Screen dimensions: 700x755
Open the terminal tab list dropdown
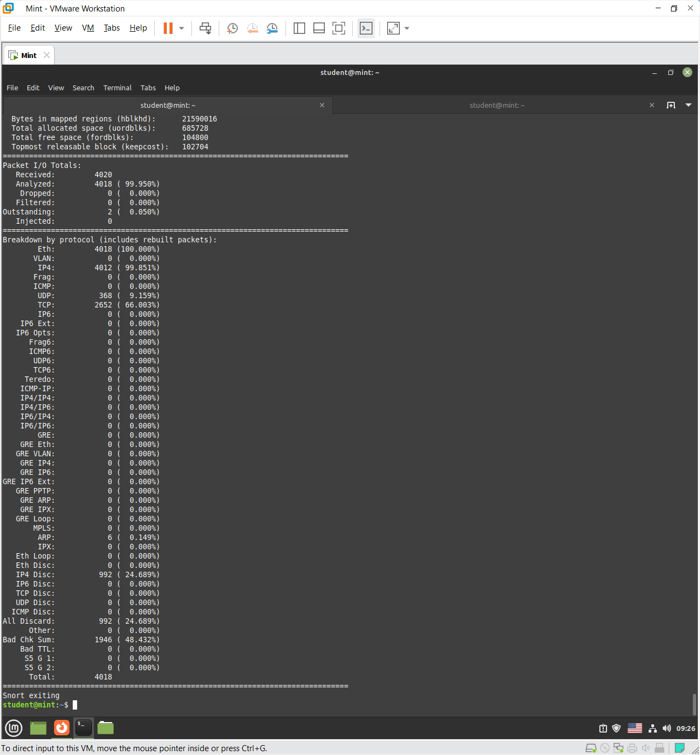[x=689, y=105]
